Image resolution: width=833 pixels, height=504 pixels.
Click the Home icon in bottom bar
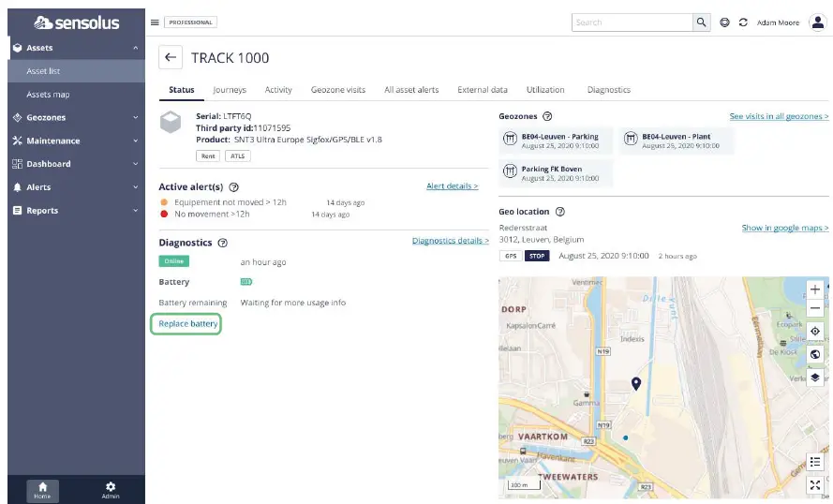tap(42, 490)
